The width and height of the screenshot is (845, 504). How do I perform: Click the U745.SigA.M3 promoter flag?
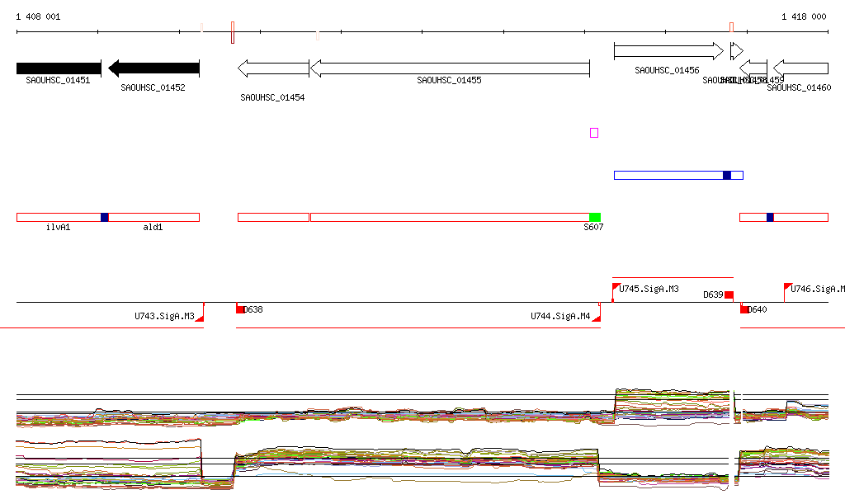(616, 288)
